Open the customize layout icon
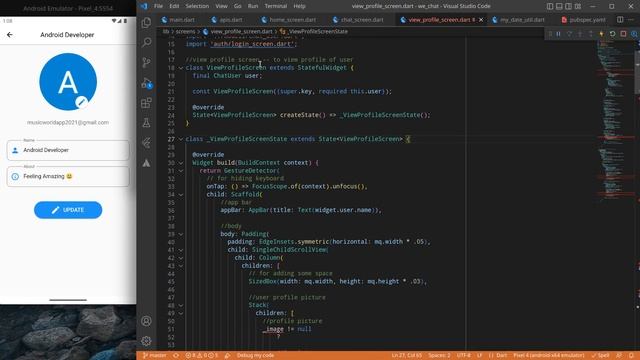Image resolution: width=640 pixels, height=360 pixels. (x=578, y=6)
